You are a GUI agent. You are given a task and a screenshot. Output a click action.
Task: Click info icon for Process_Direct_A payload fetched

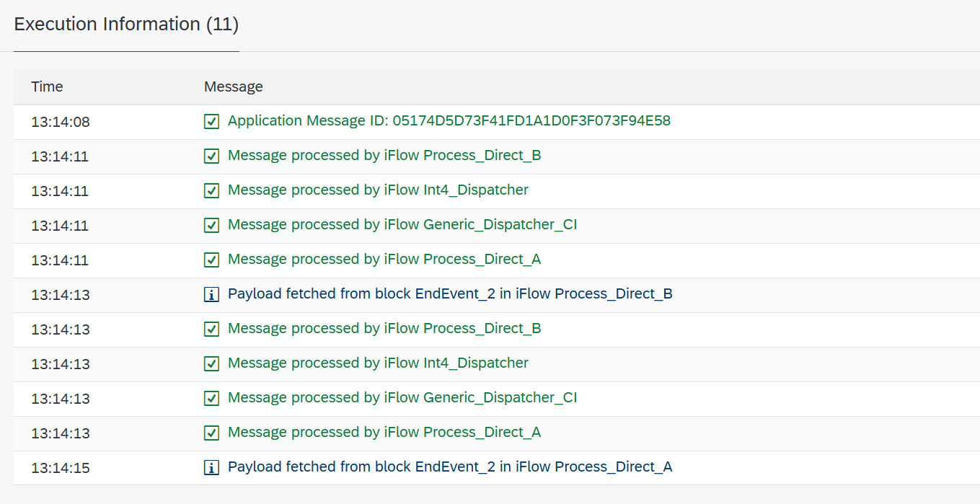click(211, 468)
